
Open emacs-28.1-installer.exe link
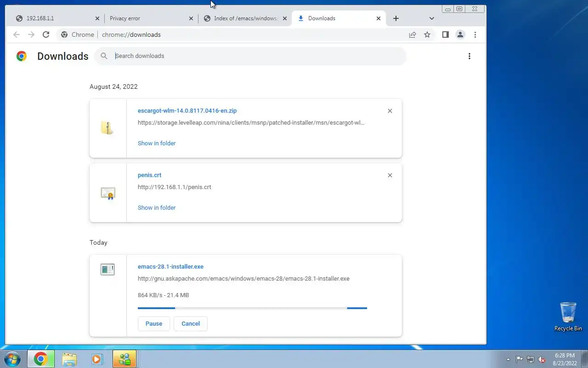[x=170, y=267]
